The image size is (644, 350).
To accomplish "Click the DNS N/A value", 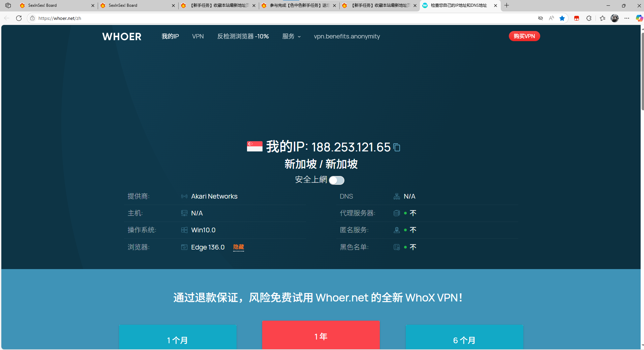I will click(409, 196).
